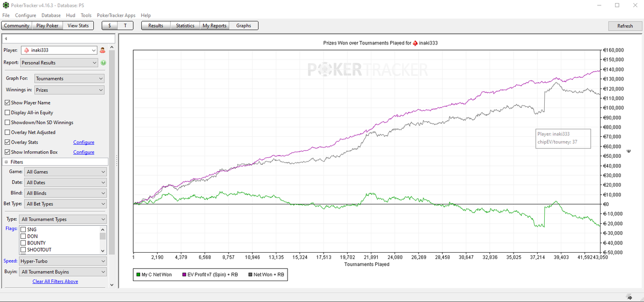Switch to the Community tab
This screenshot has height=302, width=644.
[x=17, y=25]
